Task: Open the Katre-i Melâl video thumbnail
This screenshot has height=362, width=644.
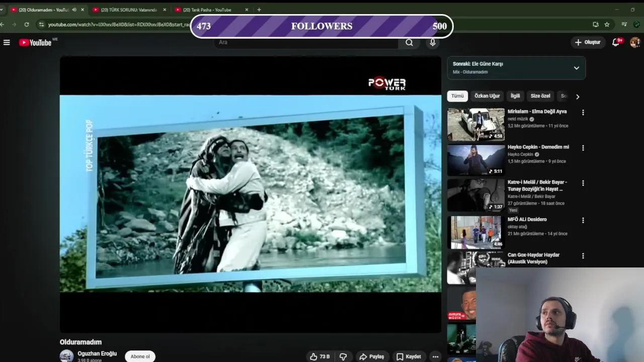Action: click(x=476, y=195)
